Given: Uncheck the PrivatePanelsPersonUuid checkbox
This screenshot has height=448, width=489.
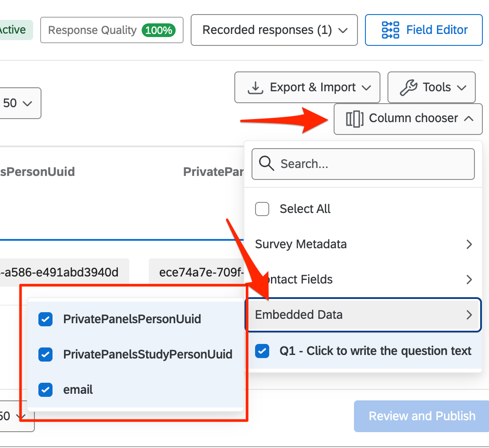Looking at the screenshot, I should (45, 319).
